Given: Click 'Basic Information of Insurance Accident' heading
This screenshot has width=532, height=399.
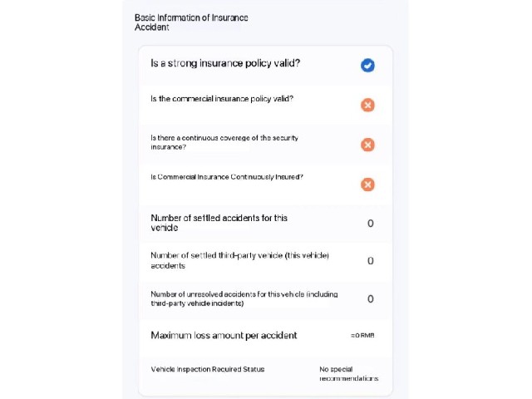Looking at the screenshot, I should [x=191, y=22].
